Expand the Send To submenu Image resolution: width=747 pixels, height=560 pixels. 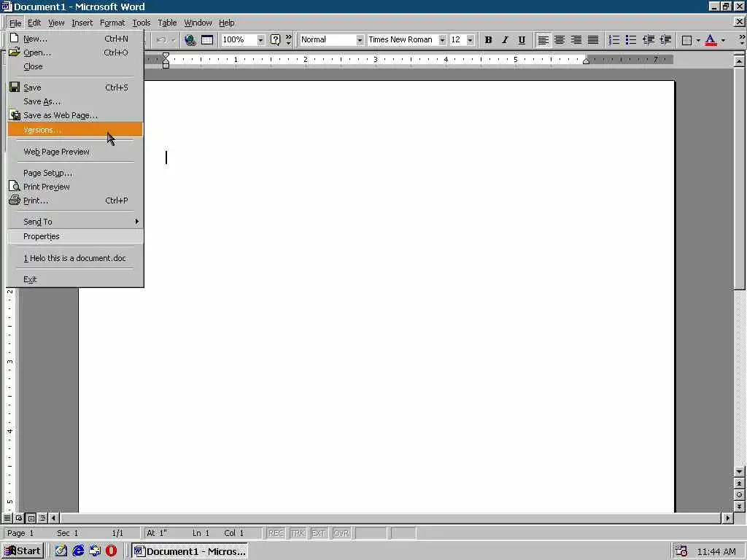[x=75, y=222]
